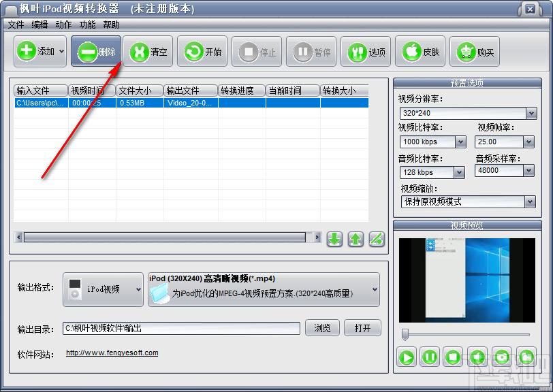Click the 当前时间 column header

point(293,91)
